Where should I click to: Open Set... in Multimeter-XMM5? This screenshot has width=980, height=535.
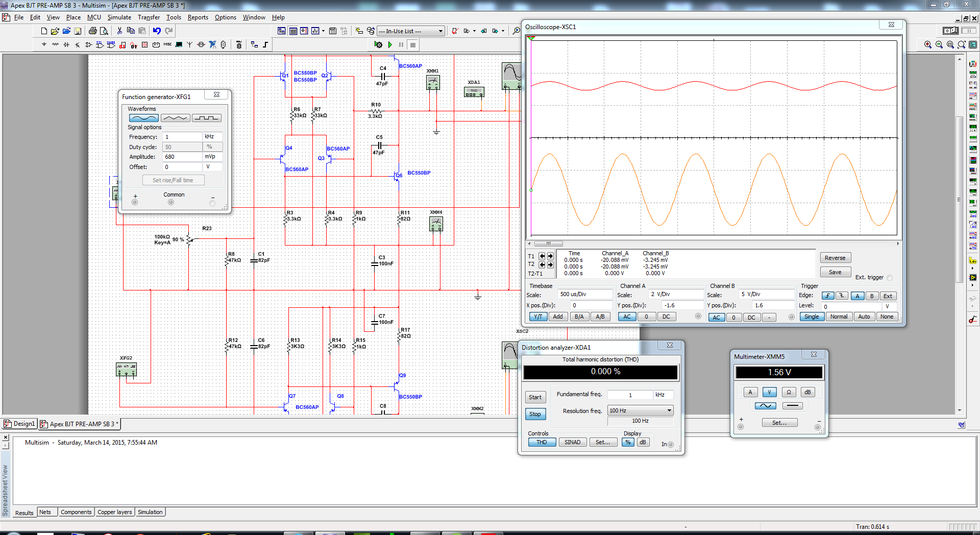click(x=779, y=423)
